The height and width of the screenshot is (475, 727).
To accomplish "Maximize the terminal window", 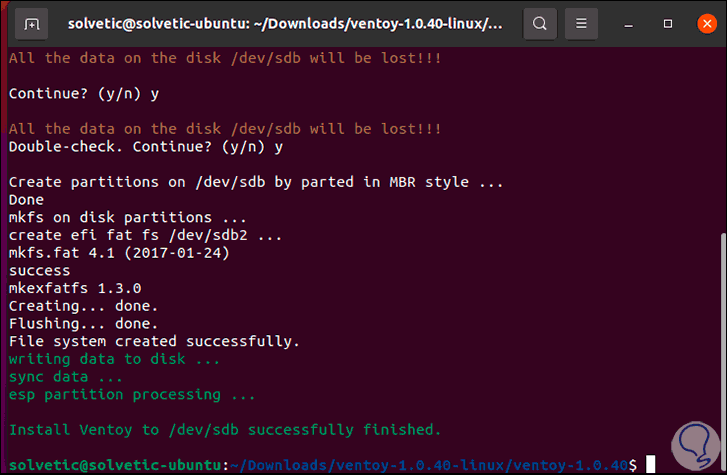I will 662,22.
